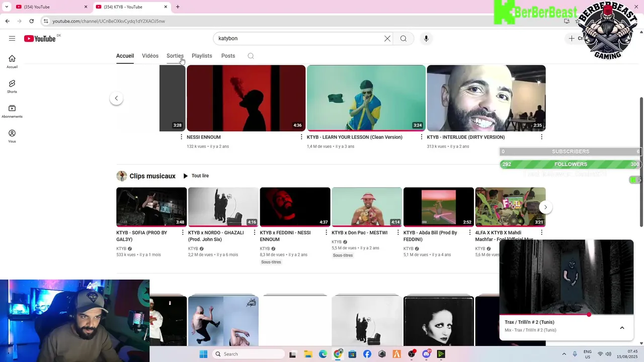Viewport: 644px width, 362px height.
Task: Click the miniplayer video preview
Action: pos(567,277)
